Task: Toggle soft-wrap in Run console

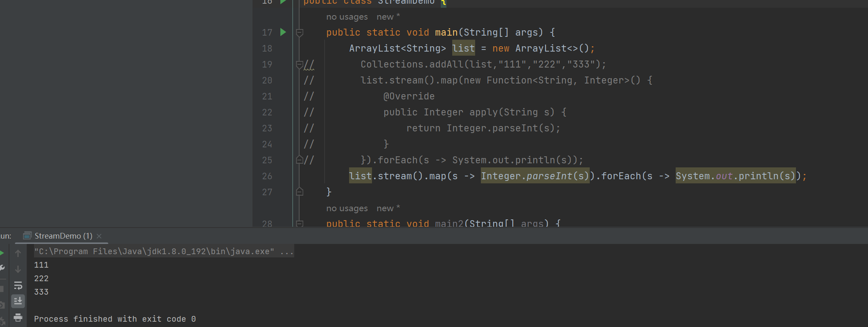Action: coord(18,285)
